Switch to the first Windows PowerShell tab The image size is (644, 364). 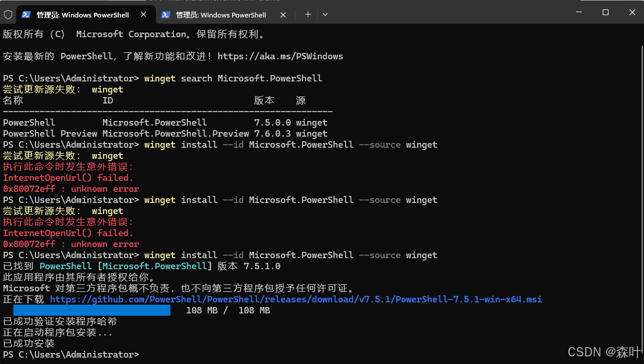[86, 15]
